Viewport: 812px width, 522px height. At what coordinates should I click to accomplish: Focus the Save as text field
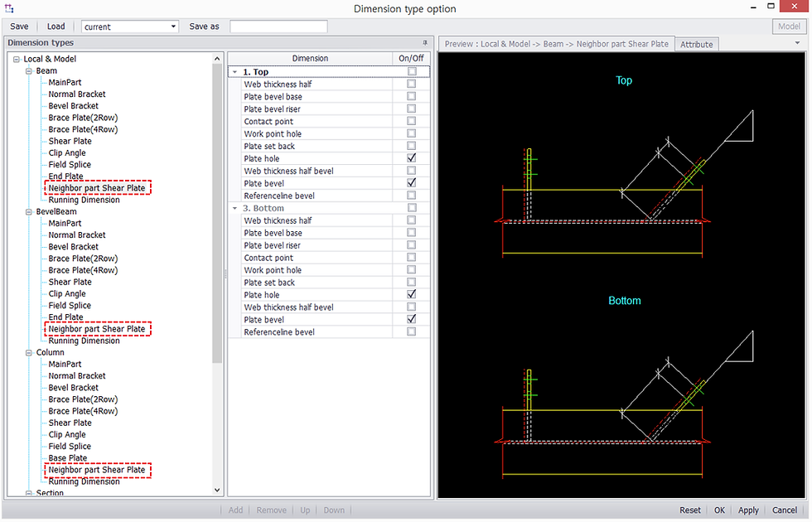coord(278,27)
